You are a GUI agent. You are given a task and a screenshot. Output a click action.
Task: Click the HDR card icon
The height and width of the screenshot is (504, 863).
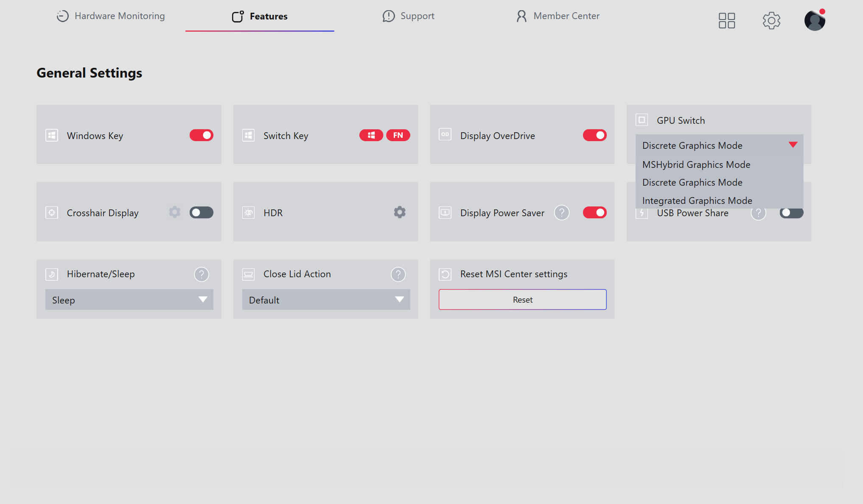(249, 213)
